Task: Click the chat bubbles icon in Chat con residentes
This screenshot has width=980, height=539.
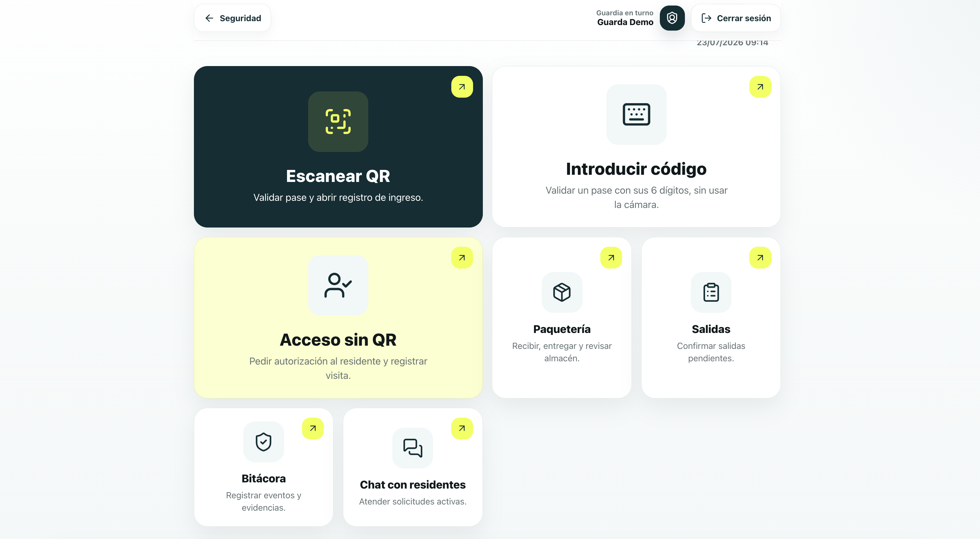Action: [412, 448]
